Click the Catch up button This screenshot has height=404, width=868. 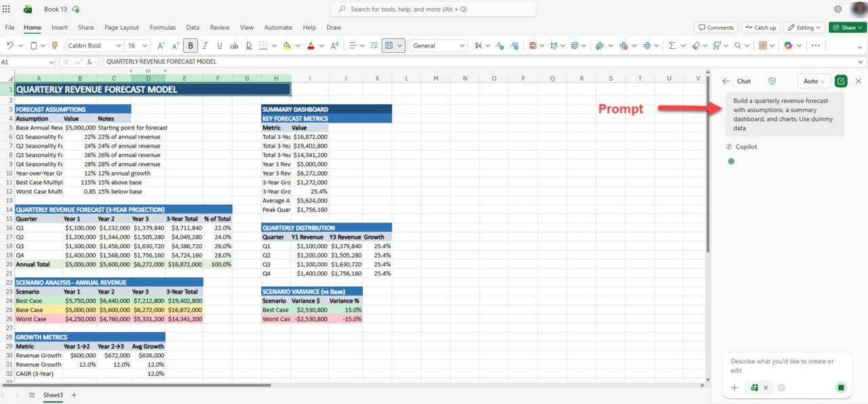760,28
